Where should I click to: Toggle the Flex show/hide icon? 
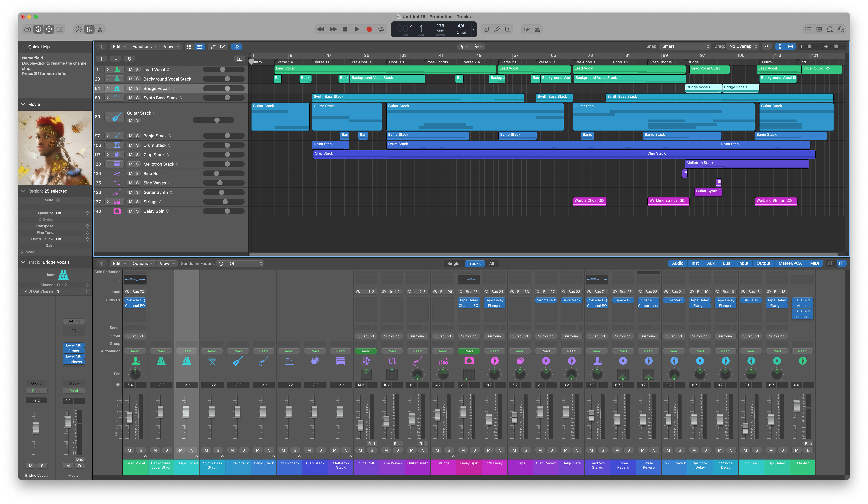point(223,46)
